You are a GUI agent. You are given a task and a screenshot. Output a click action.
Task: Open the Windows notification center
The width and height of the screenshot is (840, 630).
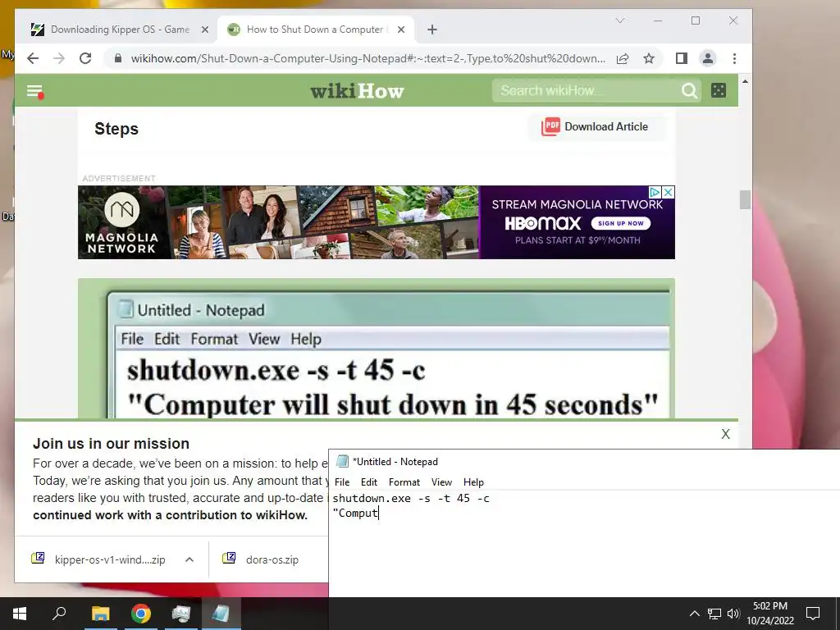813,614
